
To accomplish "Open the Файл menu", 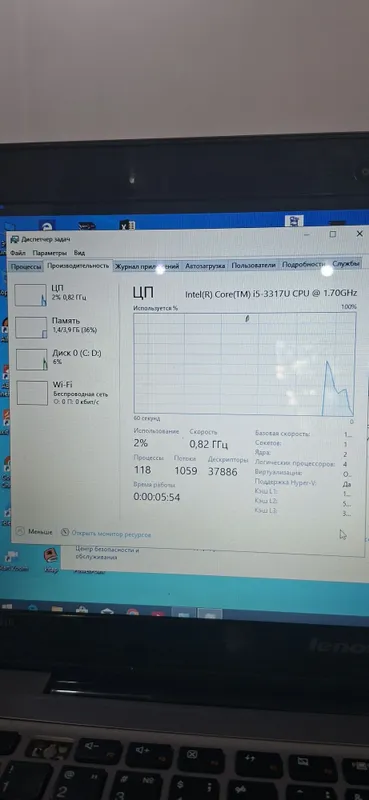I will click(17, 253).
